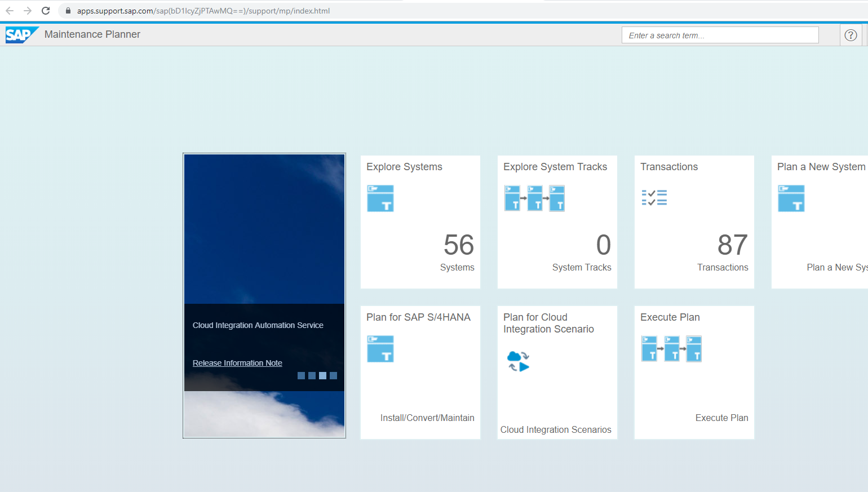Click Install/Convert/Maintain text
Viewport: 868px width, 492px height.
pos(427,418)
